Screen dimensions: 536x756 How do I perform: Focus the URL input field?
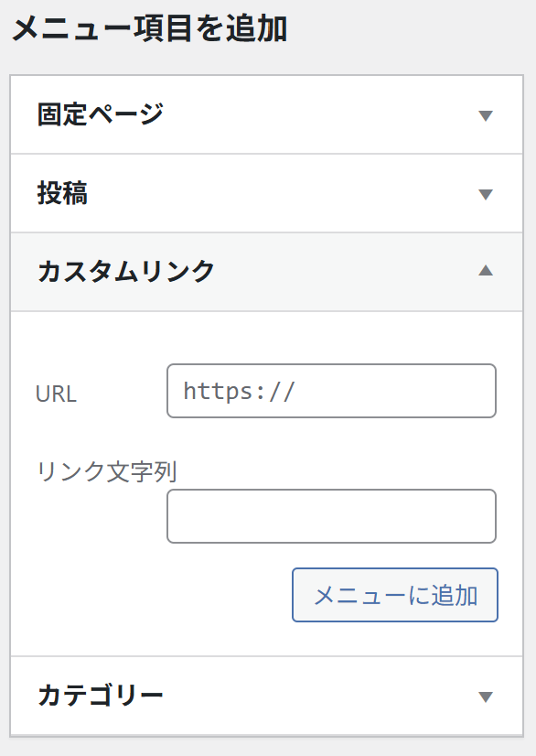pos(332,391)
